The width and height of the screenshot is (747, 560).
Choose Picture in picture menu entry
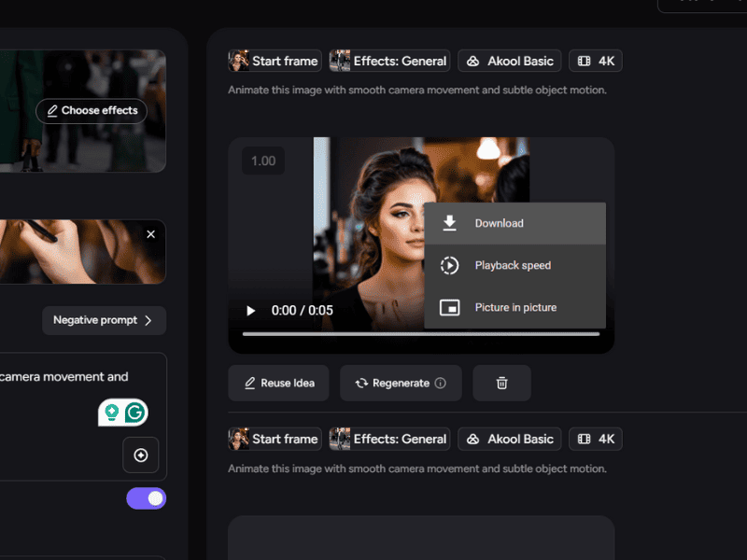514,307
